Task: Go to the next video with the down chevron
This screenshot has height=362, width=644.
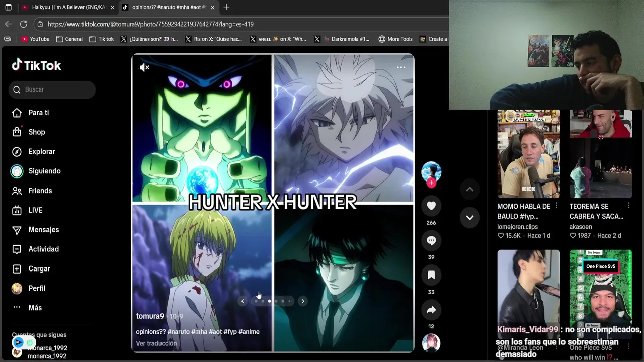Action: [x=470, y=217]
